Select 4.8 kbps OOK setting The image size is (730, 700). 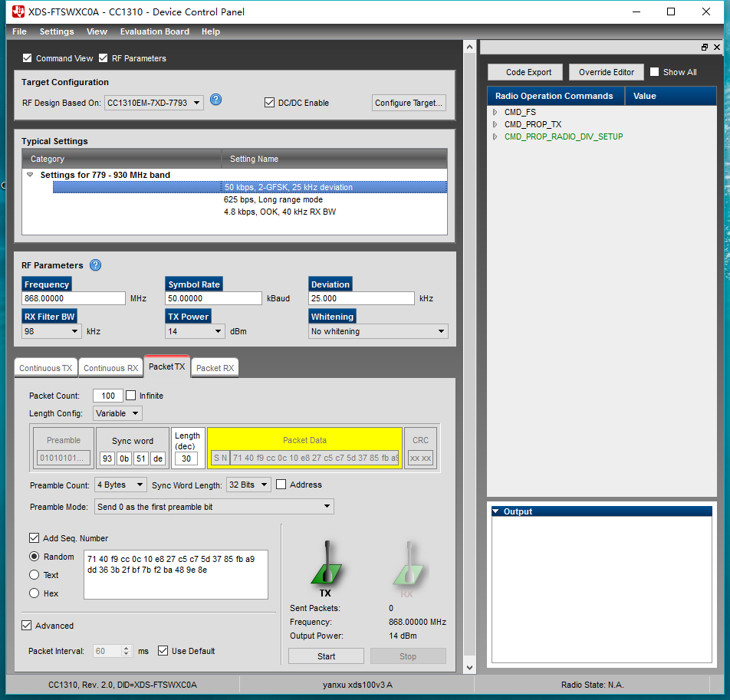279,212
